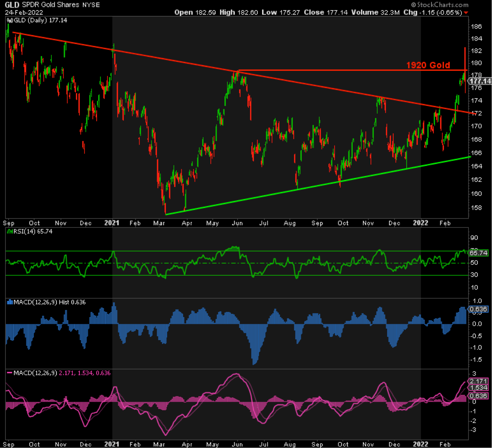Click the 1.534 signal value tag

[479, 388]
